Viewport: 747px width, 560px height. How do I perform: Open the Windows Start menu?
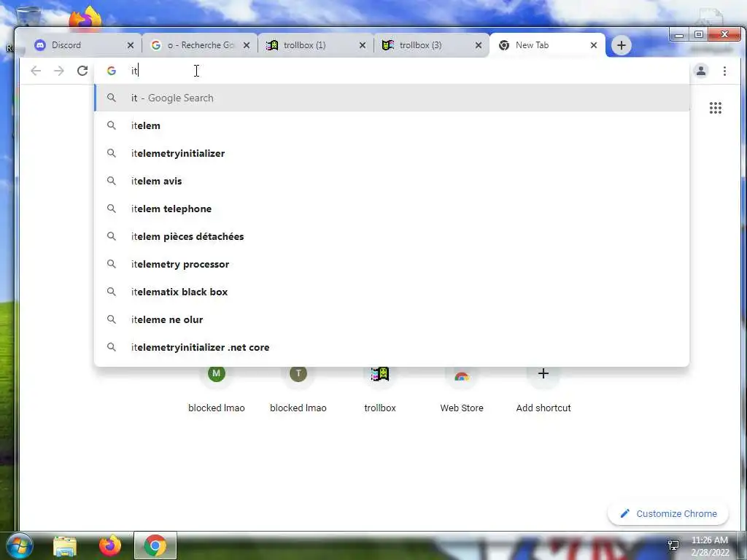click(x=19, y=545)
